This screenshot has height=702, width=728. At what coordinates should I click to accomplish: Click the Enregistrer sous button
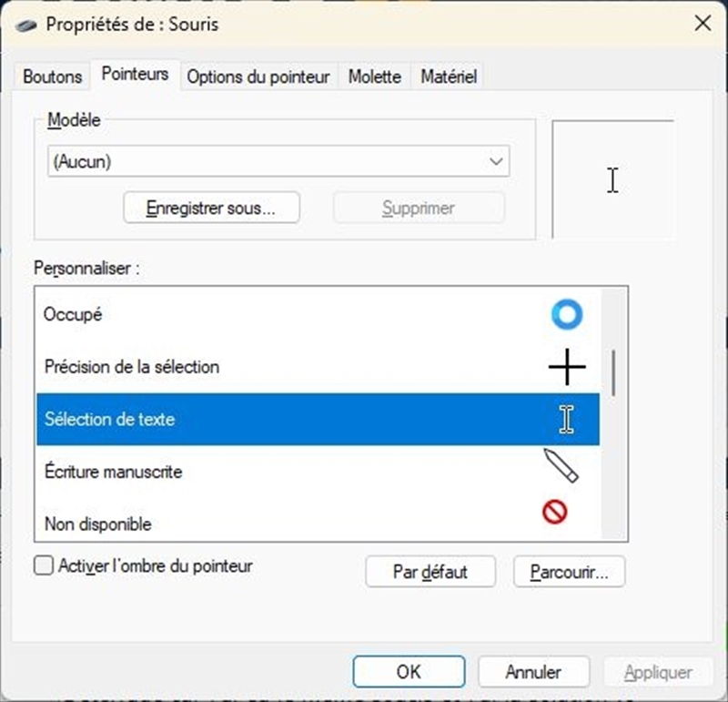tap(211, 208)
